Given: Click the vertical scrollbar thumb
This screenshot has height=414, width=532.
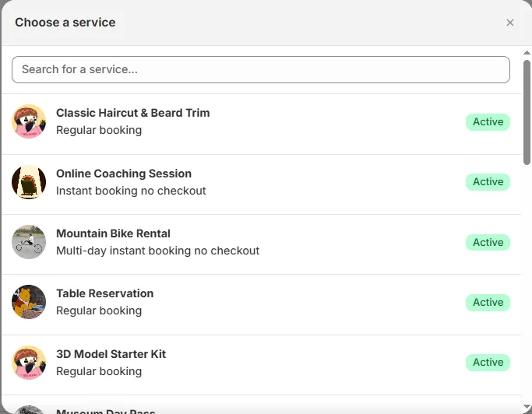Looking at the screenshot, I should (x=527, y=113).
